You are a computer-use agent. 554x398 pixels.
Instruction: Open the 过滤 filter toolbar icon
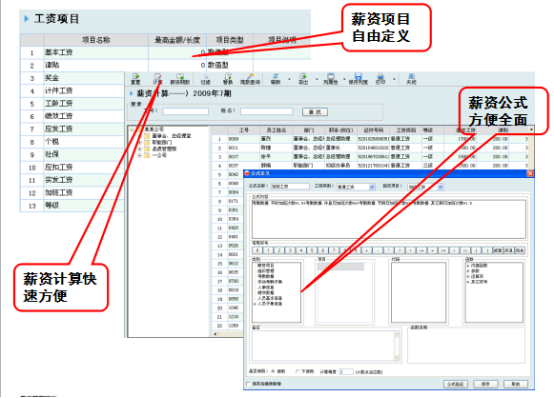click(x=205, y=78)
